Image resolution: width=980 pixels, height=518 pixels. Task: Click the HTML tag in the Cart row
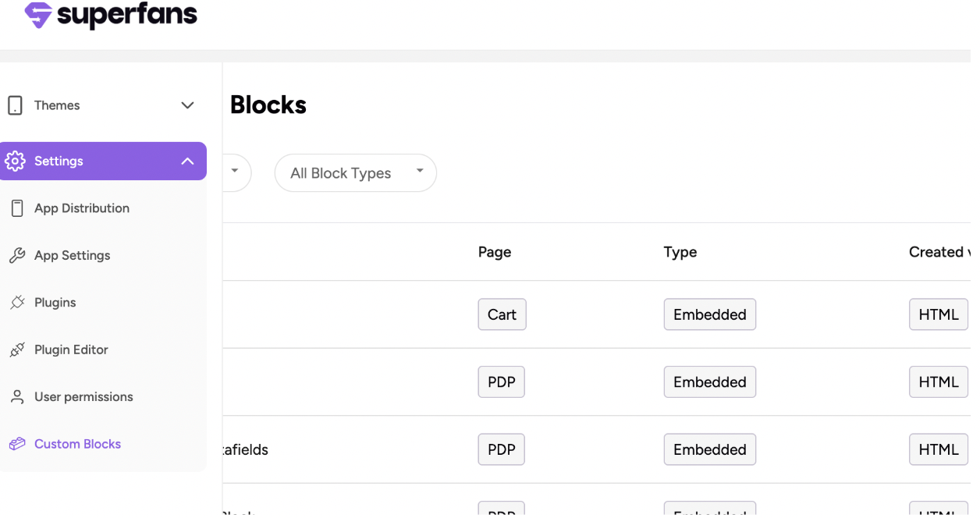pyautogui.click(x=938, y=314)
